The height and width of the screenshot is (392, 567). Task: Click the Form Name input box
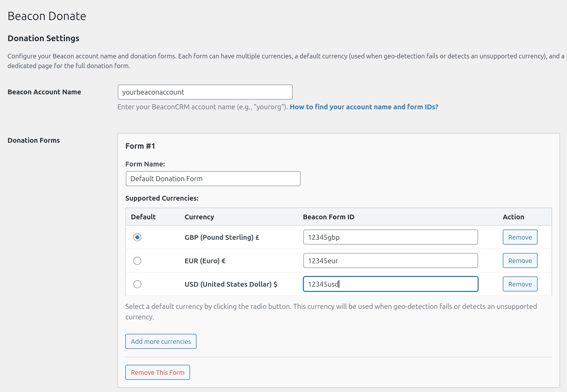click(x=213, y=179)
